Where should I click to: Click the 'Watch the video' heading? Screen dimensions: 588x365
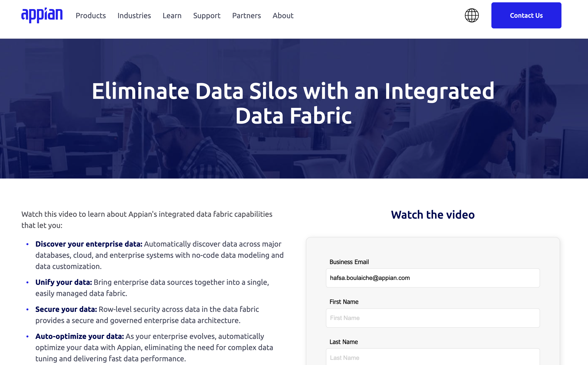point(433,215)
